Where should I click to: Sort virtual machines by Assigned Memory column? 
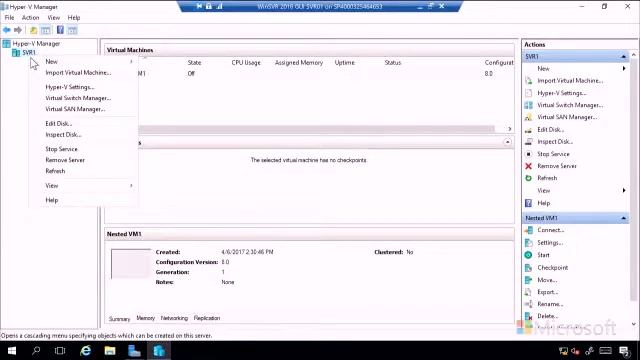(x=299, y=63)
